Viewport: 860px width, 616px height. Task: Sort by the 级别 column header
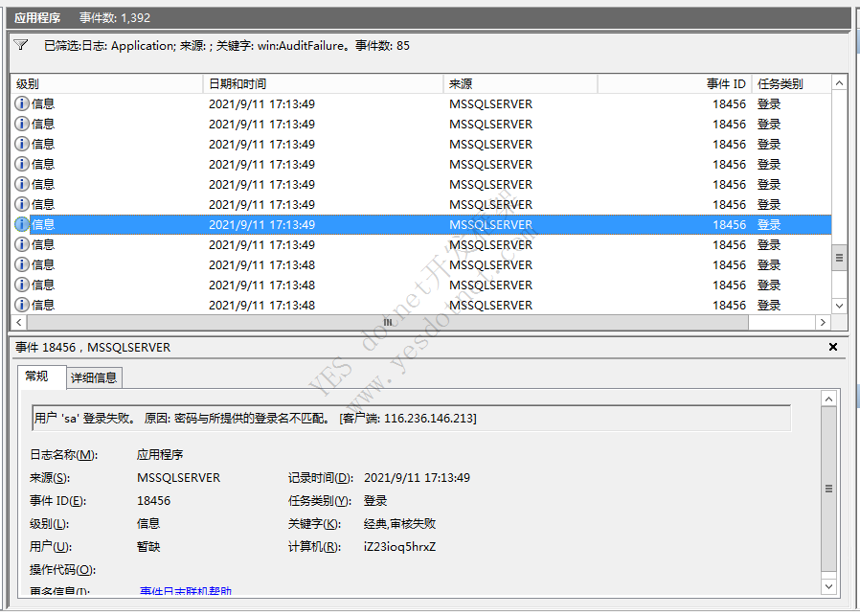coord(106,84)
